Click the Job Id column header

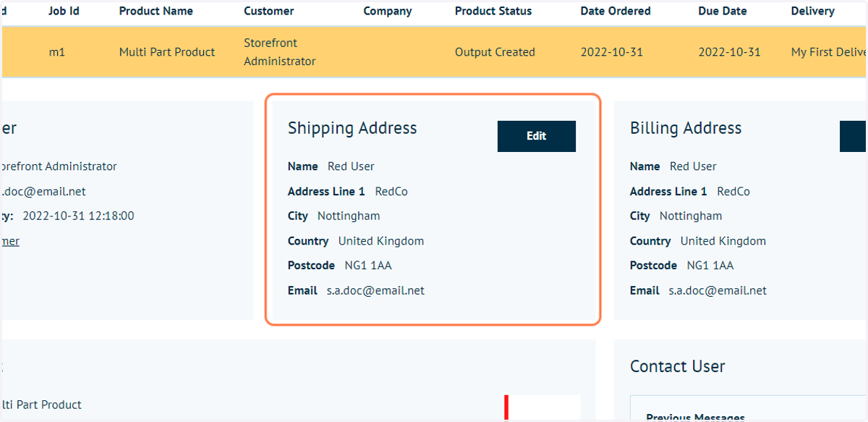64,11
